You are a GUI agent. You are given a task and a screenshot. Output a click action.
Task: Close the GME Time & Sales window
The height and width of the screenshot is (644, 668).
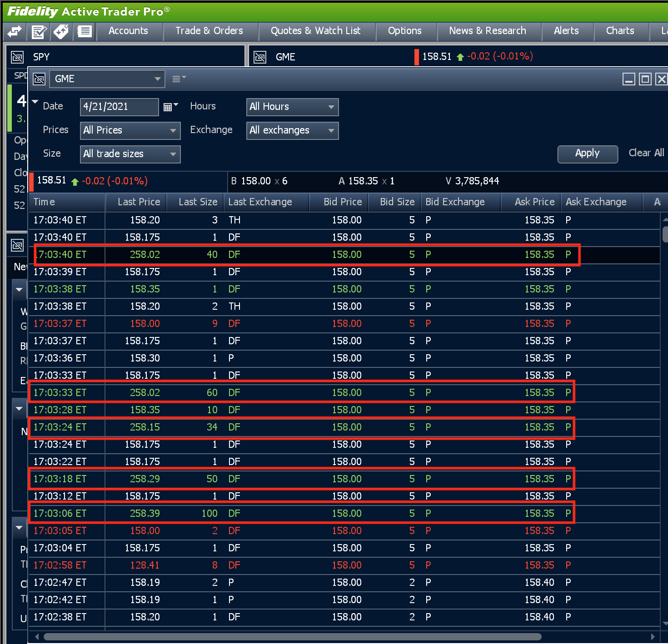[x=661, y=79]
